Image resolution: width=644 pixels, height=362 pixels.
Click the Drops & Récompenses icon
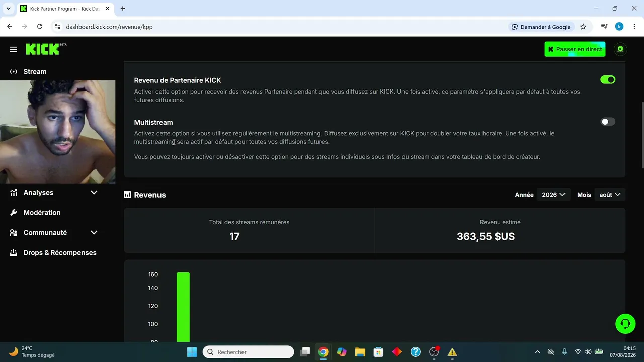(14, 253)
